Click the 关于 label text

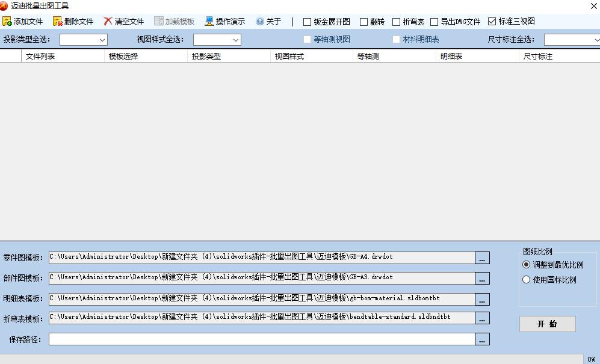pyautogui.click(x=274, y=22)
